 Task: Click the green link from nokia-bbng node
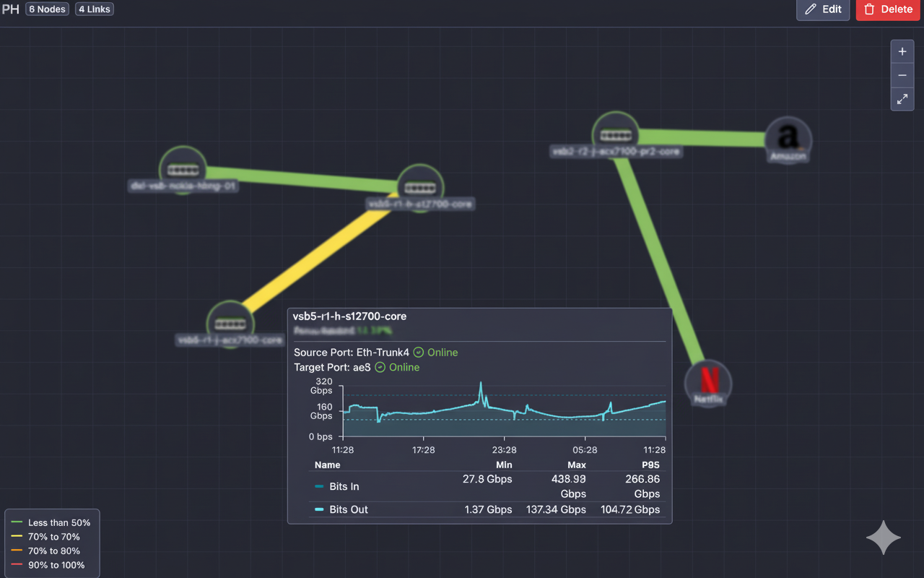pyautogui.click(x=302, y=178)
